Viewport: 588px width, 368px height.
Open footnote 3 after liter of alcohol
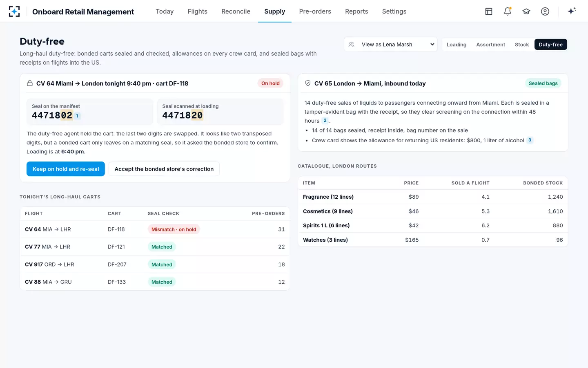[x=530, y=140]
